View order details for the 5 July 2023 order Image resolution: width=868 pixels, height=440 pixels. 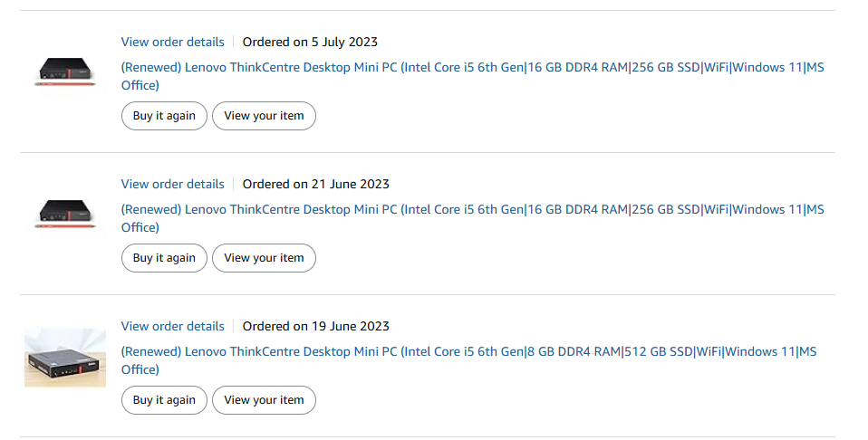point(173,42)
